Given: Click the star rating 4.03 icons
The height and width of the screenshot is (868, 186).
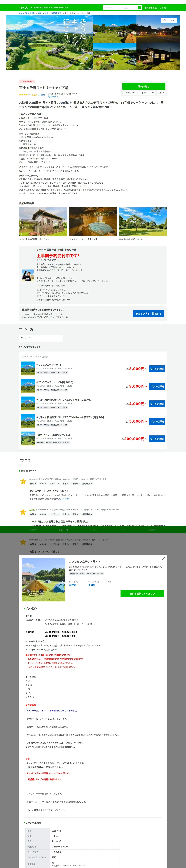Looking at the screenshot, I should coord(24,95).
